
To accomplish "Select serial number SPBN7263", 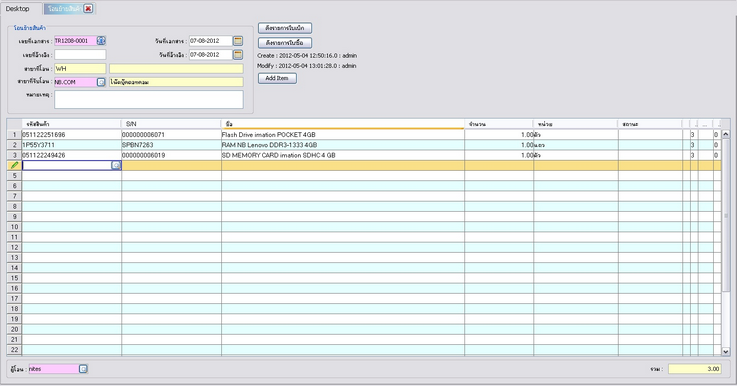I will pos(172,145).
